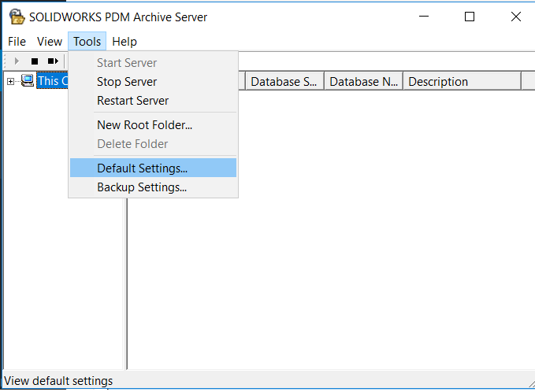Click the Restart server toolbar icon
This screenshot has width=535, height=392.
(x=53, y=61)
